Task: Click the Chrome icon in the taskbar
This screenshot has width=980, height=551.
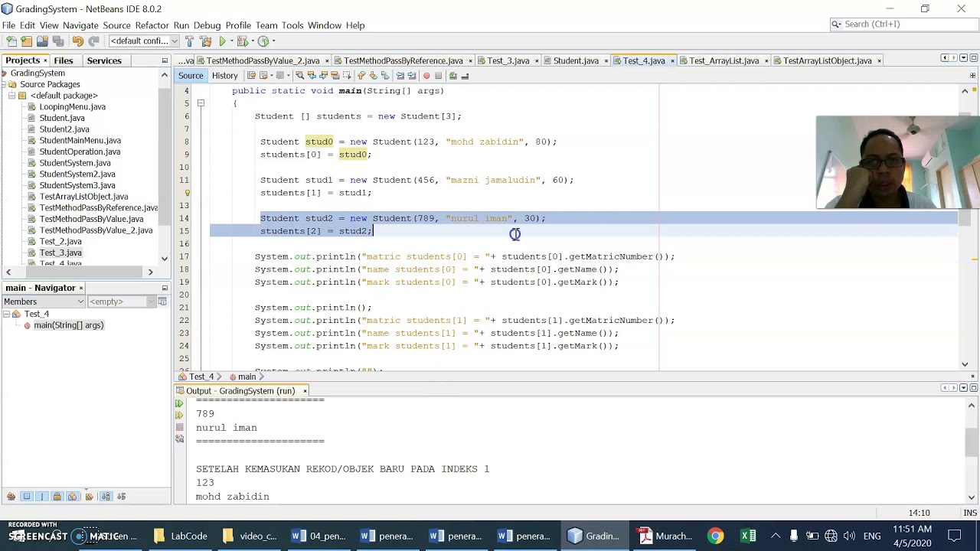Action: click(715, 536)
